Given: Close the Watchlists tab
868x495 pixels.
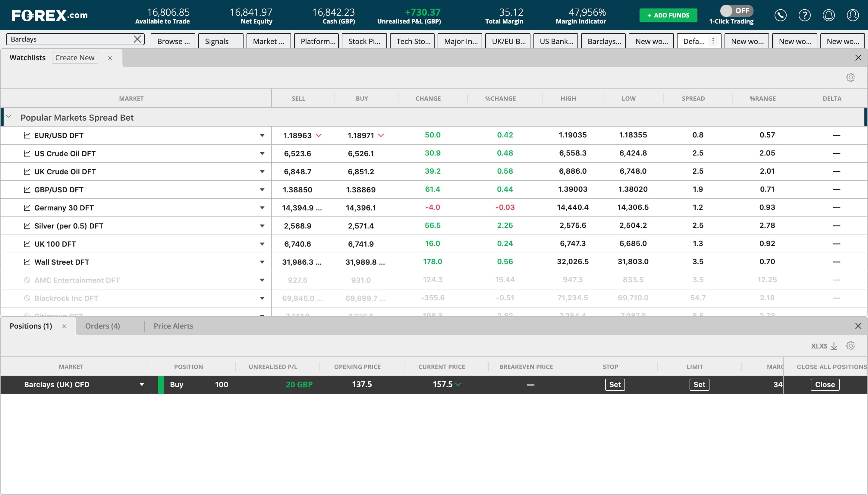Looking at the screenshot, I should tap(110, 58).
